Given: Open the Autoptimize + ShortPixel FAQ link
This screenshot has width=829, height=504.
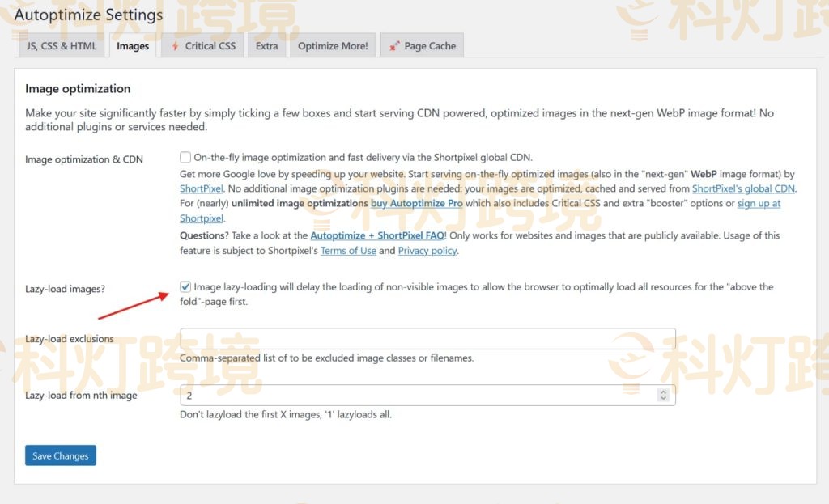Looking at the screenshot, I should click(x=378, y=235).
